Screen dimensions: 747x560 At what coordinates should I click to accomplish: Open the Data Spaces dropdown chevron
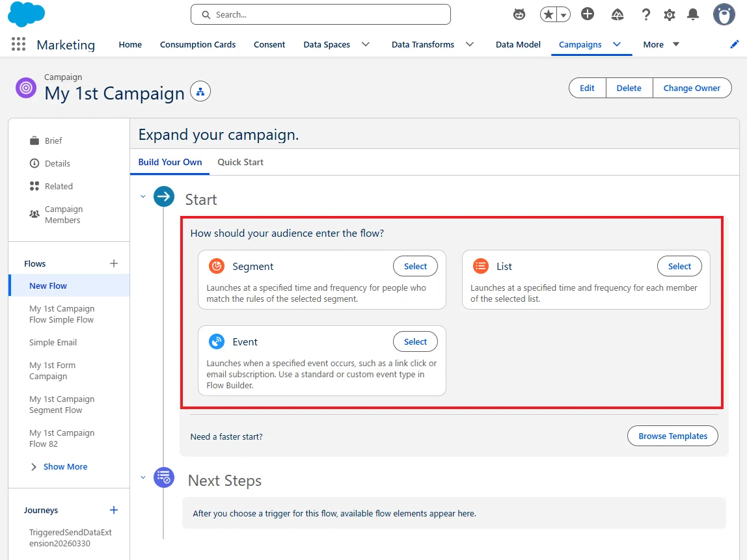[366, 44]
